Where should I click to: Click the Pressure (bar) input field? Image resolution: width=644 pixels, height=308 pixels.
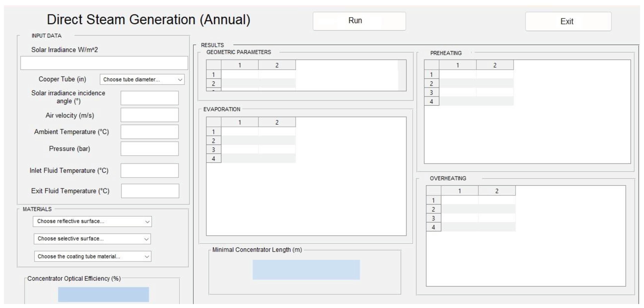[149, 149]
